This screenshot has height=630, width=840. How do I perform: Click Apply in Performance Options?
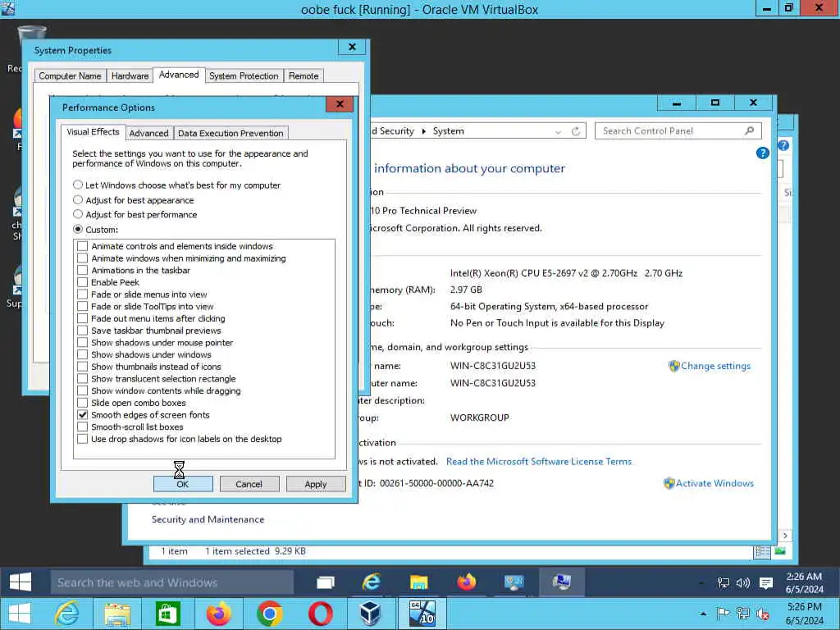coord(316,484)
